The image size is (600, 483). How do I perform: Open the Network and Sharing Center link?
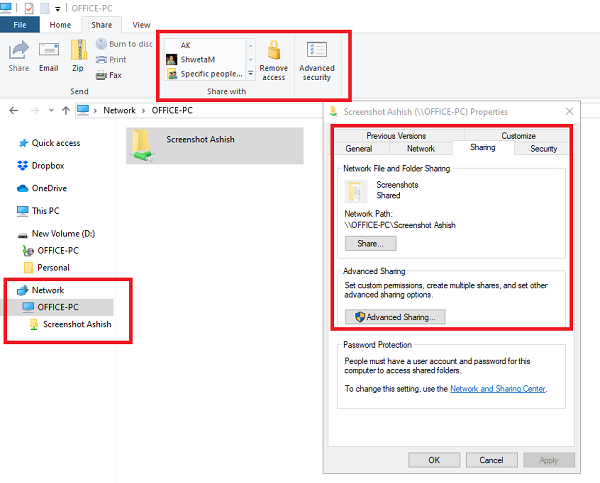(498, 389)
